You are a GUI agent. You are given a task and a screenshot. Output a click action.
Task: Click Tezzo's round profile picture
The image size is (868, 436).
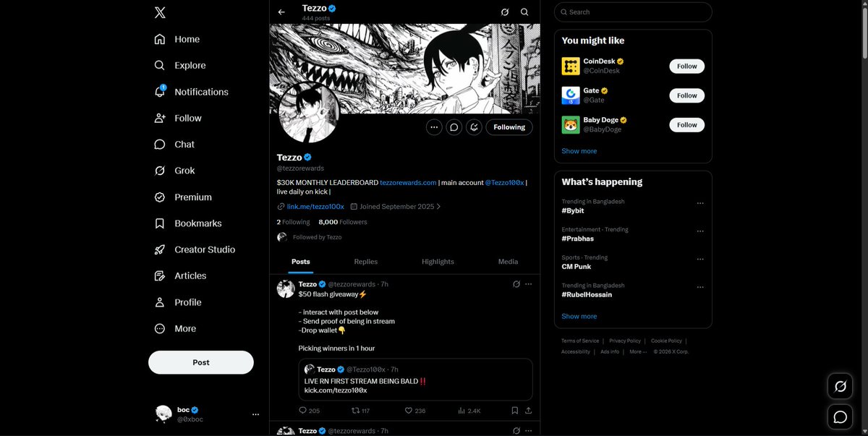[x=309, y=112]
